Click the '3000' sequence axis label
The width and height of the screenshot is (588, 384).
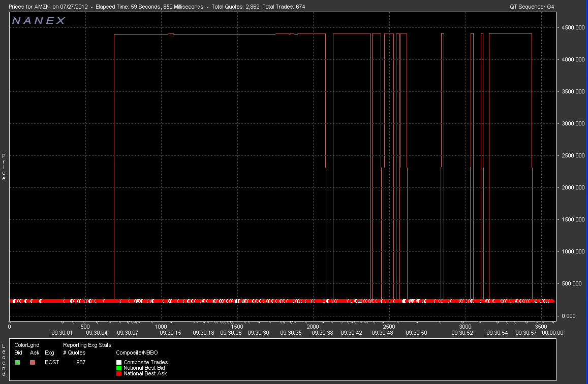[x=465, y=327]
